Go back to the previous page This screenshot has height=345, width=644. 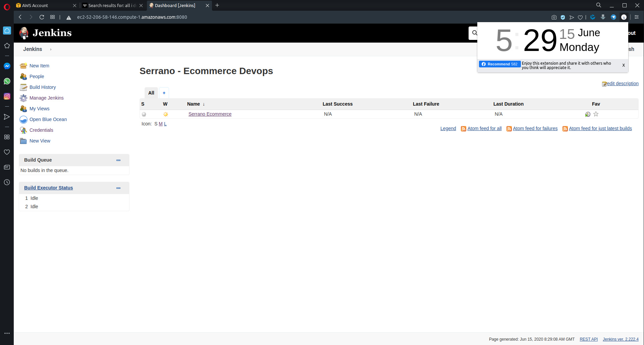pos(20,17)
